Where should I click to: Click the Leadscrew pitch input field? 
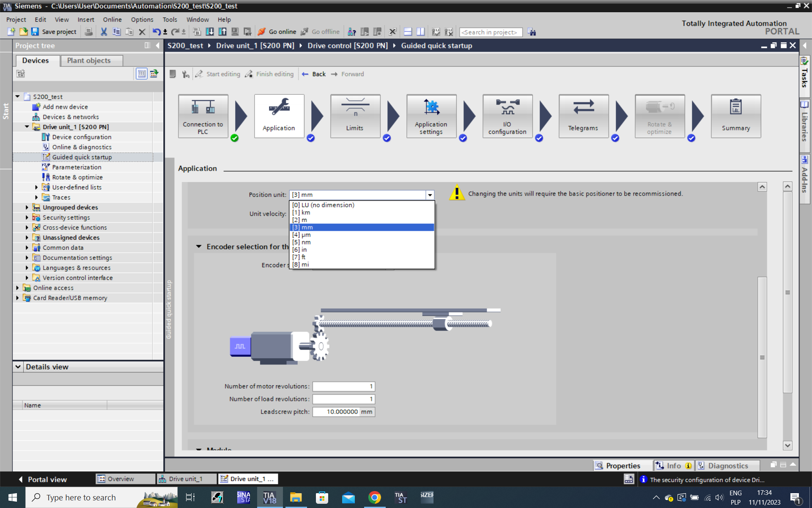336,411
